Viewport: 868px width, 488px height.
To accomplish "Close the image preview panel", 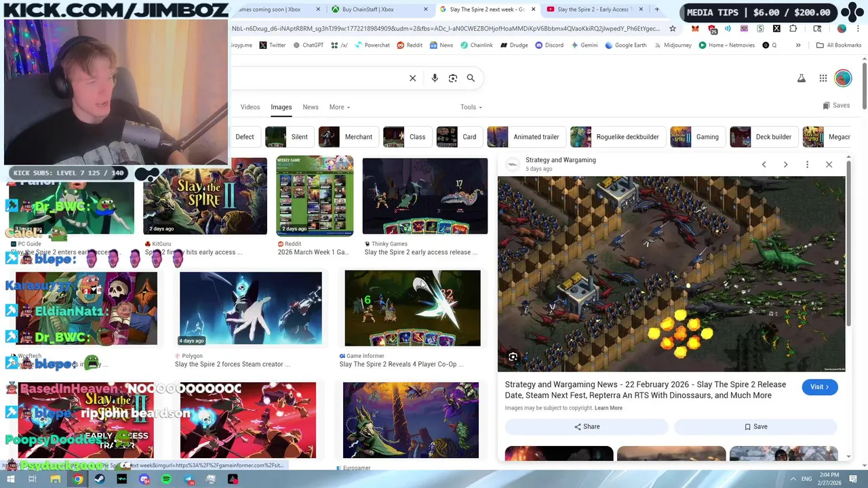I will (x=829, y=165).
